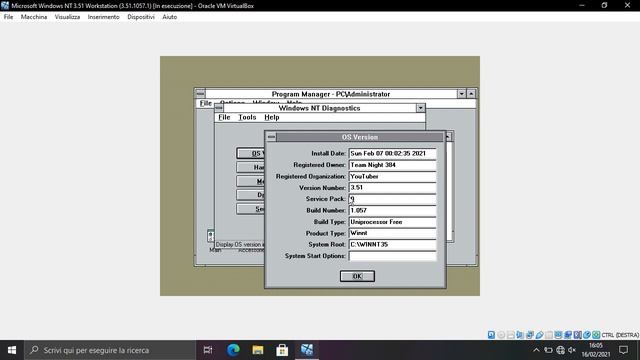Expand the hidden system tray icons
This screenshot has height=360, width=640.
(x=536, y=350)
